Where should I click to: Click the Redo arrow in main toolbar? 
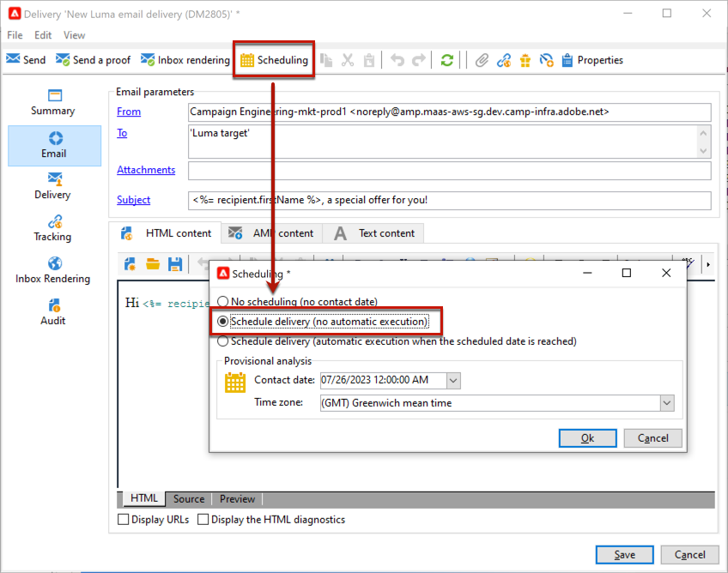419,60
